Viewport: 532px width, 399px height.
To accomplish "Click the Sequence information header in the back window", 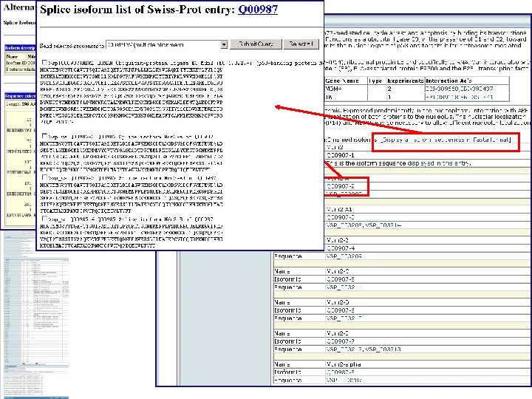I will [20, 96].
